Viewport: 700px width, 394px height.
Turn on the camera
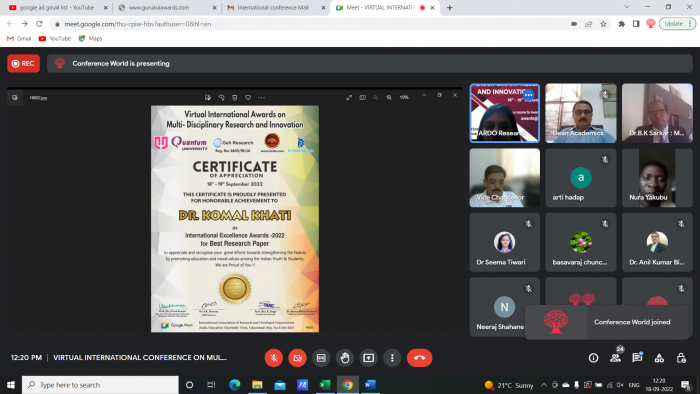(297, 358)
